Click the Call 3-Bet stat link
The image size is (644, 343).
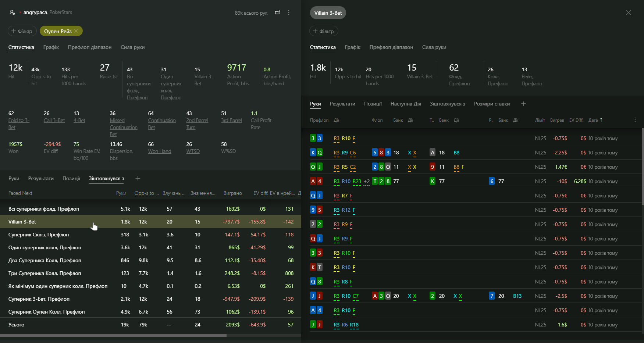click(x=54, y=120)
